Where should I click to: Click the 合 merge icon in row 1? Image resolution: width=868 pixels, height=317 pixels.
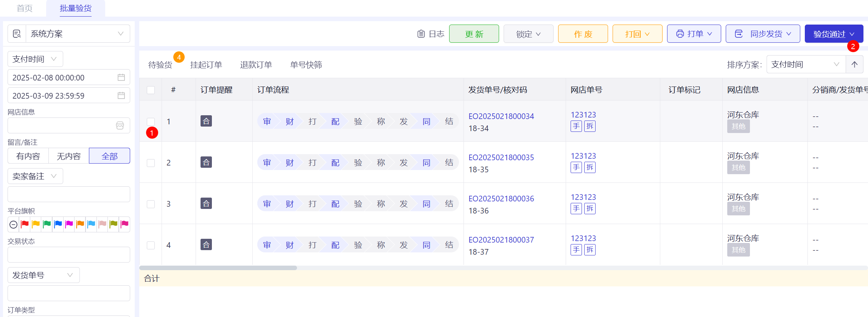click(x=206, y=121)
